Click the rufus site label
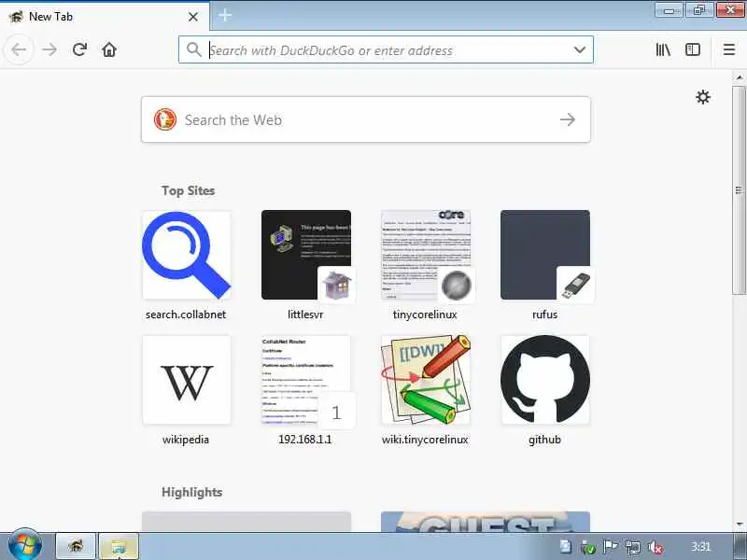The width and height of the screenshot is (747, 560). (x=544, y=315)
